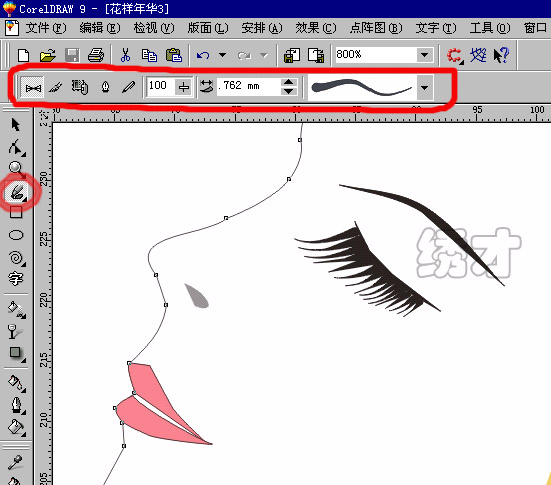The width and height of the screenshot is (551, 485).
Task: Select the Shape node-edit tool
Action: (16, 147)
